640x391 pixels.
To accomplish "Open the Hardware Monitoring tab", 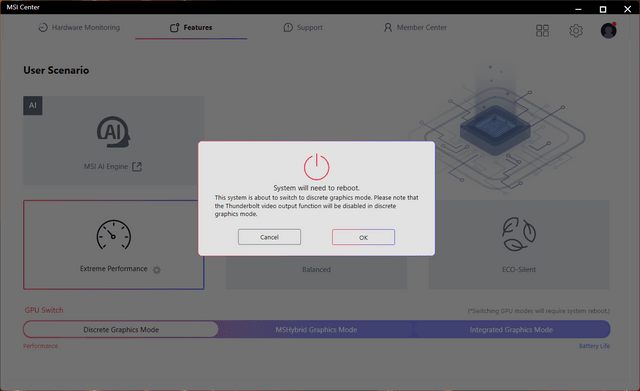I will pos(79,27).
